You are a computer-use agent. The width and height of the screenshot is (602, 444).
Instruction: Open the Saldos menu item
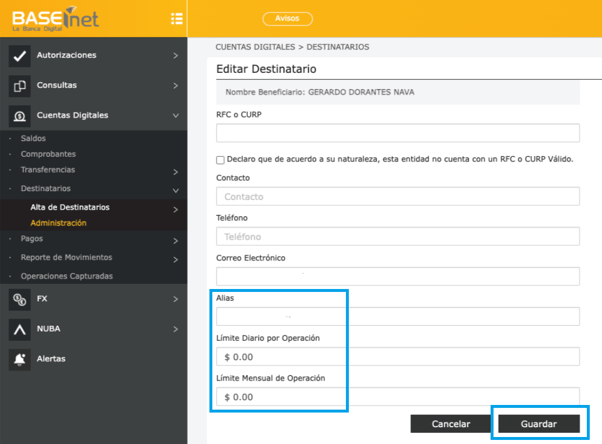click(x=33, y=138)
